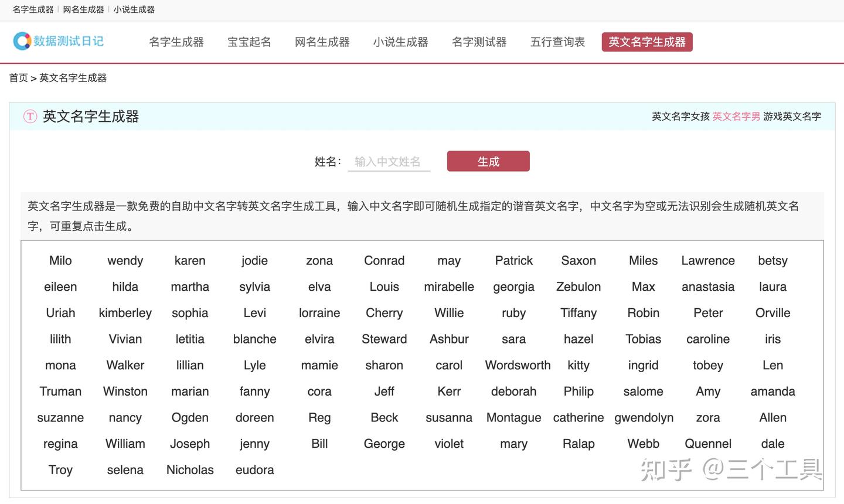Screen dimensions: 844x504
Task: Select the name caroline
Action: click(x=708, y=339)
